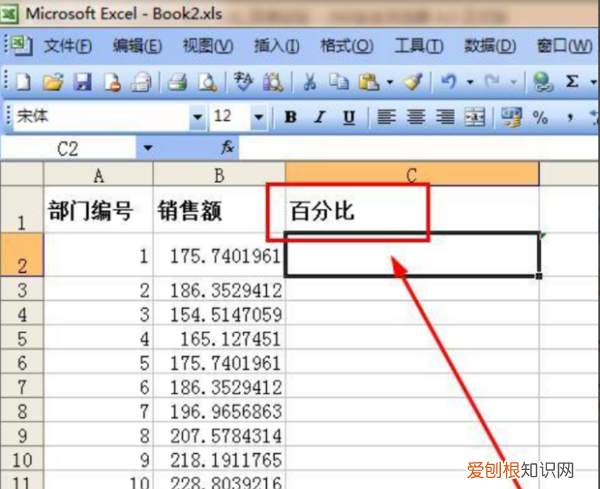
Task: Click the Redo arrow icon
Action: point(492,82)
